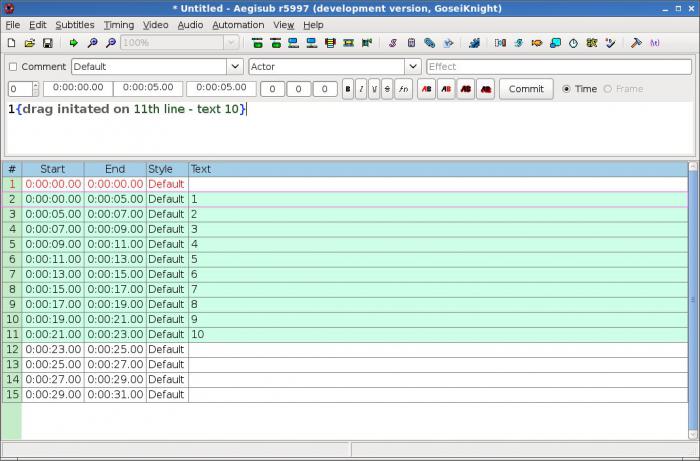Snap subtitle end to video icon
Image resolution: width=700 pixels, height=461 pixels.
[x=275, y=43]
